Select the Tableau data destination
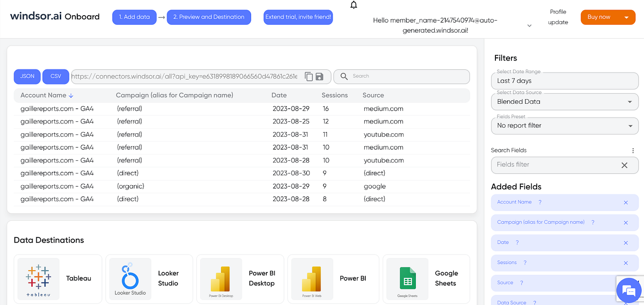 pos(57,279)
